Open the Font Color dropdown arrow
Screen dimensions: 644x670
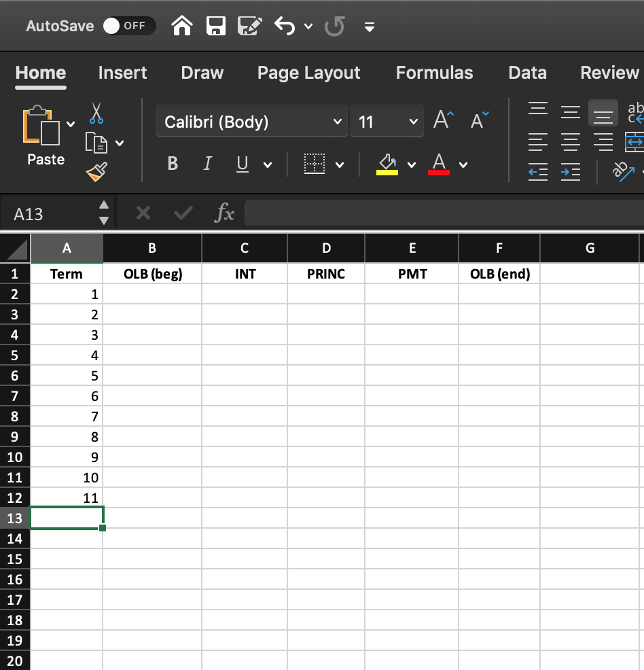pos(463,165)
